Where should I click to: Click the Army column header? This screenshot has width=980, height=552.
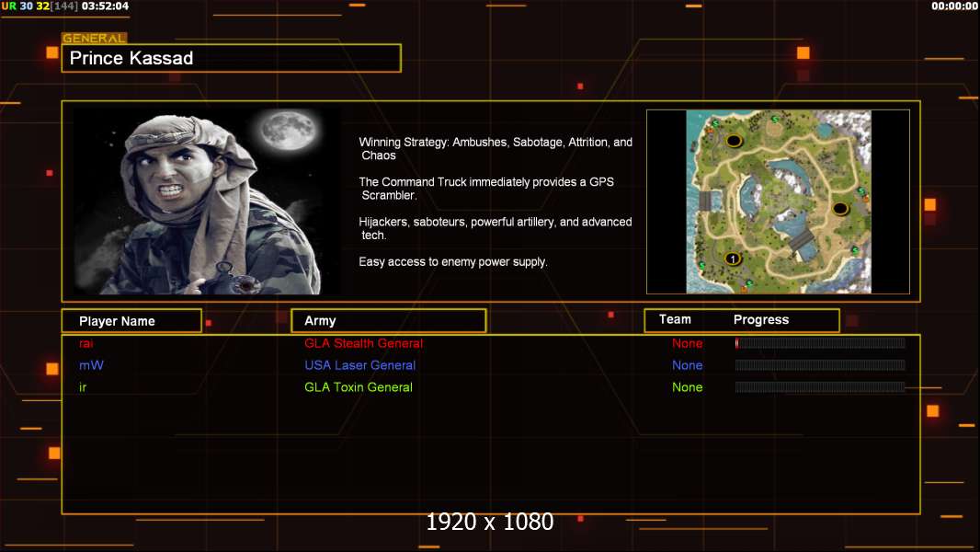coord(388,321)
